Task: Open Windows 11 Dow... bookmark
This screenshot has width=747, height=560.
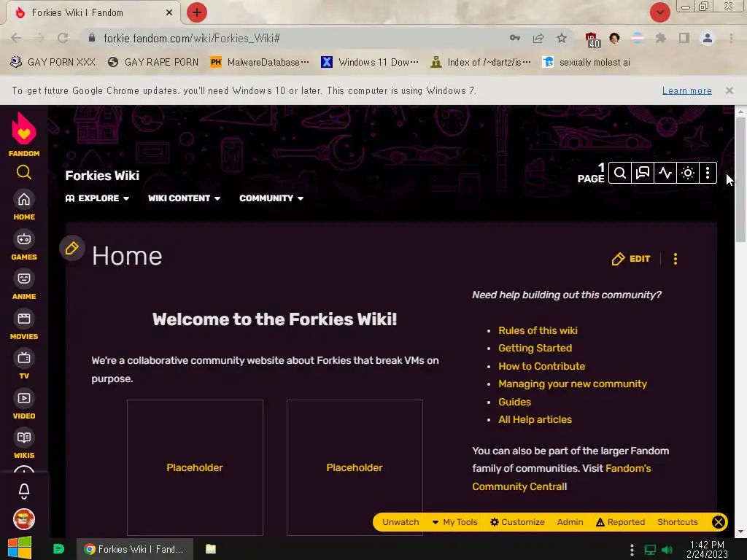Action: pyautogui.click(x=370, y=62)
